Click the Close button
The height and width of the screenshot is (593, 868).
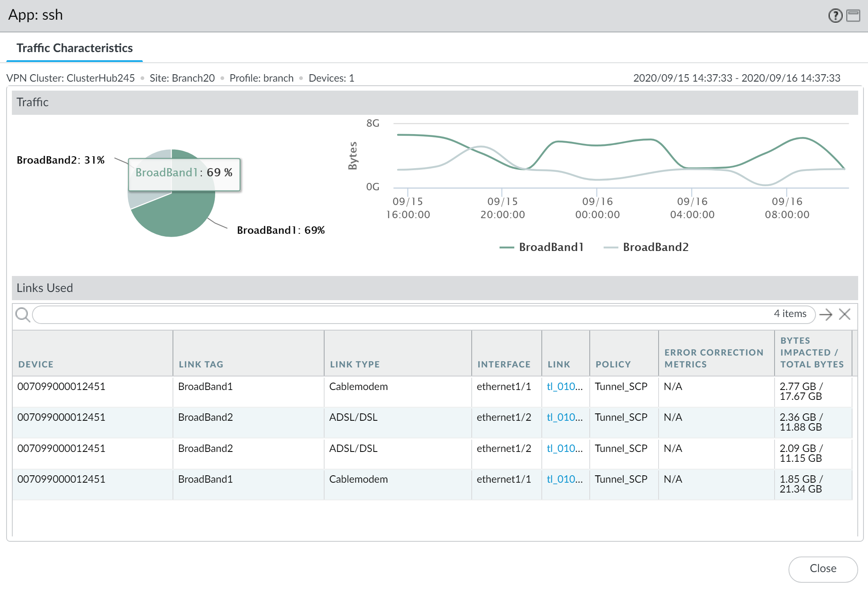[x=823, y=568]
